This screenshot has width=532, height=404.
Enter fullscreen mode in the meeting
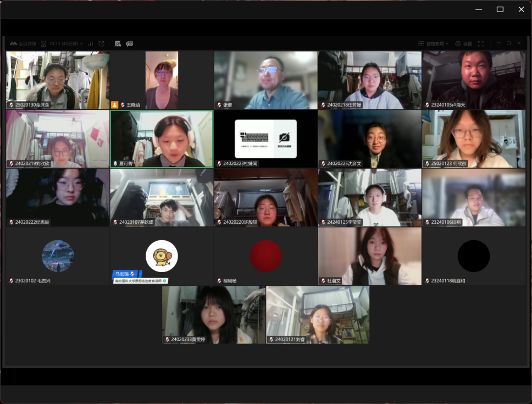(481, 43)
